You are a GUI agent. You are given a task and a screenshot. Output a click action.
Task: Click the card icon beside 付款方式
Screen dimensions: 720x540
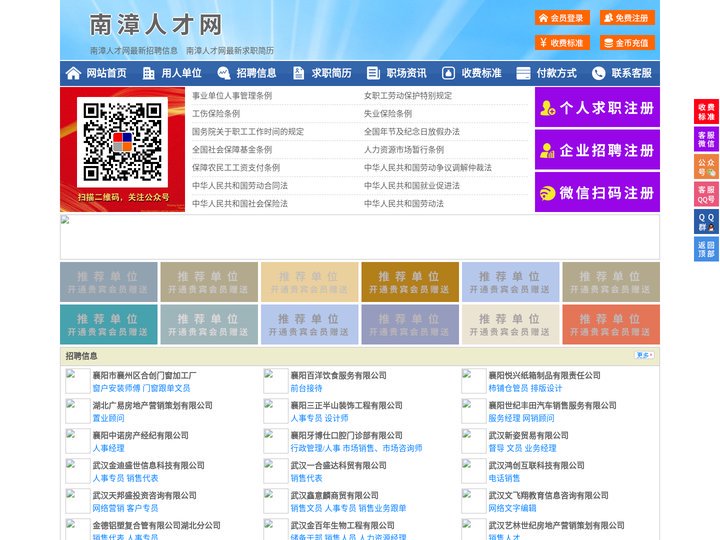[523, 73]
